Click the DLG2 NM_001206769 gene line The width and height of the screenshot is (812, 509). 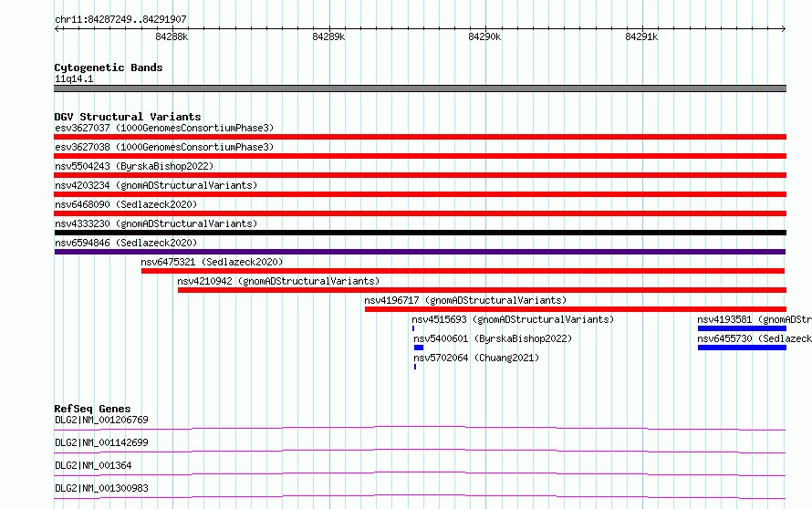point(420,428)
